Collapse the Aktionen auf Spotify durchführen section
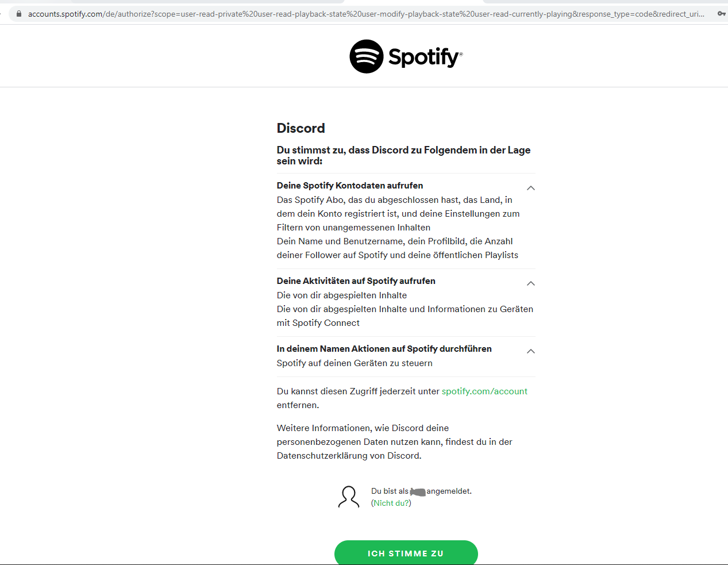The height and width of the screenshot is (565, 728). [x=531, y=351]
